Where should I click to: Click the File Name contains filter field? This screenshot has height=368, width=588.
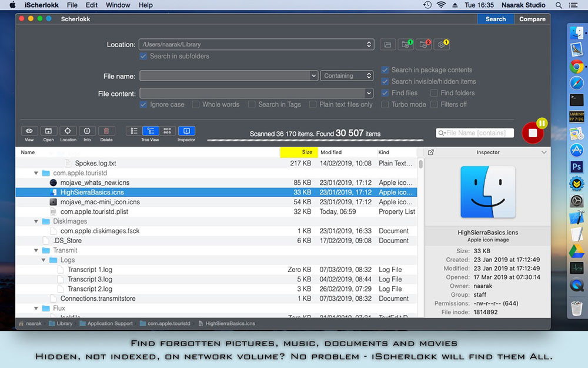click(x=475, y=133)
